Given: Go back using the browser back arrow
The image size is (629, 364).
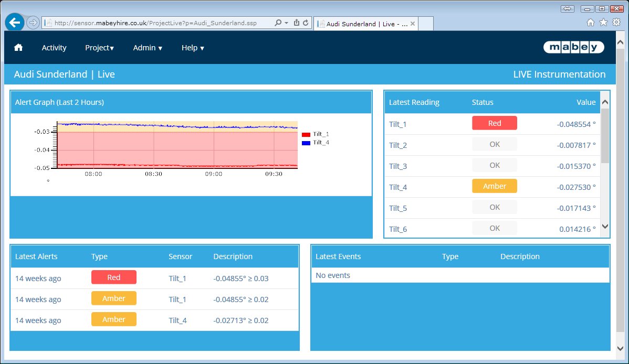Looking at the screenshot, I should (x=15, y=23).
